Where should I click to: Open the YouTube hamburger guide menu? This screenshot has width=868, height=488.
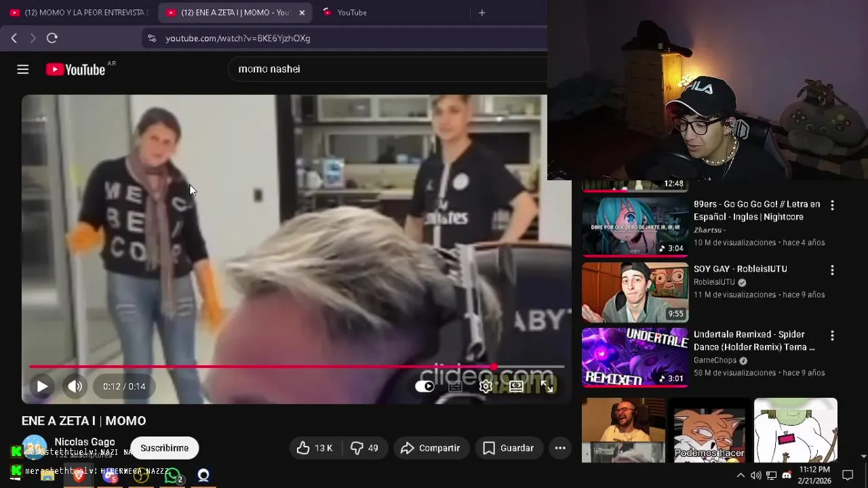[23, 69]
